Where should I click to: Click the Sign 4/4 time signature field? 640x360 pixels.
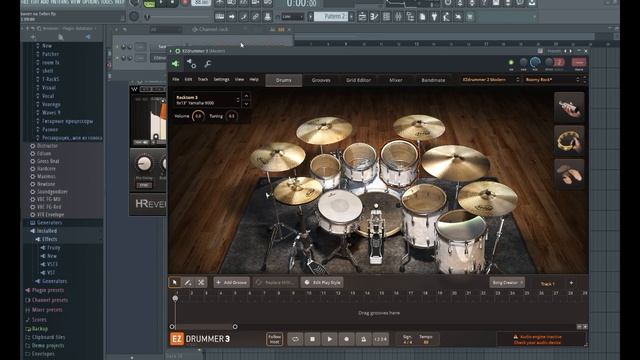tap(407, 339)
